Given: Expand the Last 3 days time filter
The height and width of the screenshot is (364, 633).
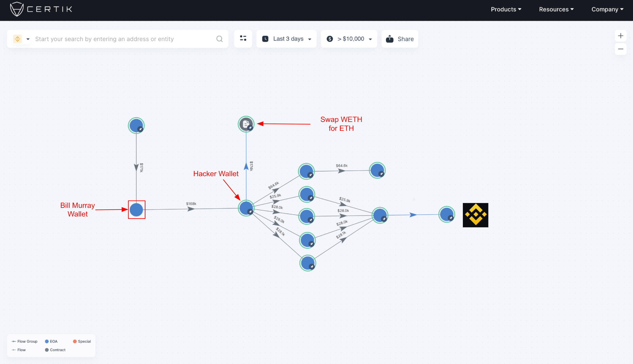Looking at the screenshot, I should pyautogui.click(x=286, y=39).
